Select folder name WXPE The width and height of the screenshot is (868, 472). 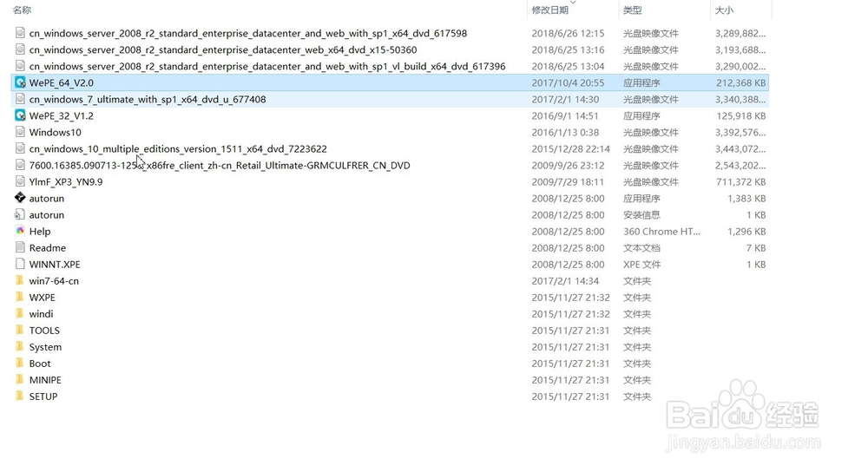42,297
